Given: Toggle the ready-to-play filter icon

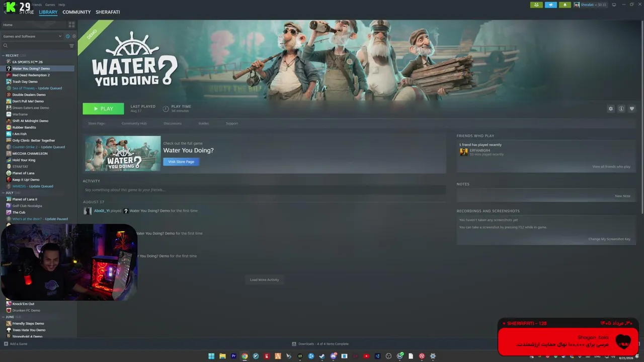Looking at the screenshot, I should click(x=74, y=36).
